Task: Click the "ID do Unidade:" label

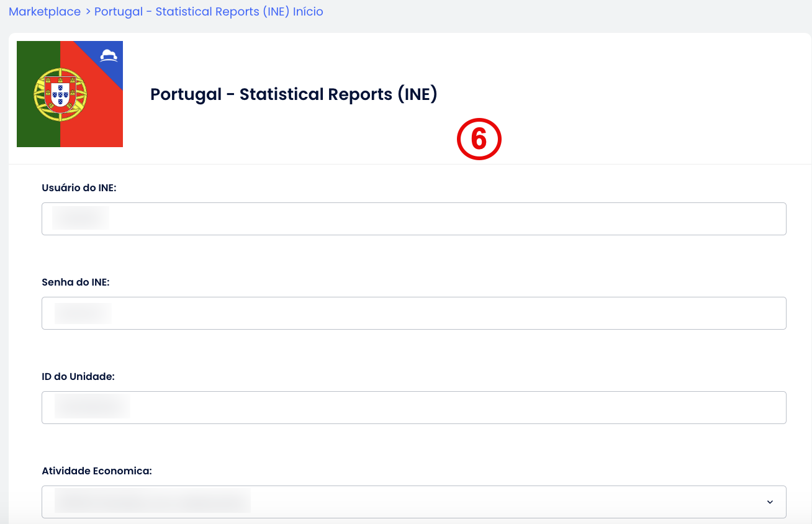Action: (x=78, y=376)
